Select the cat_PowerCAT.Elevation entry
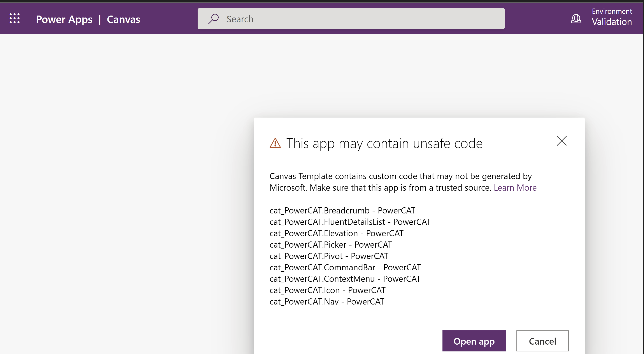The image size is (644, 354). (x=336, y=233)
